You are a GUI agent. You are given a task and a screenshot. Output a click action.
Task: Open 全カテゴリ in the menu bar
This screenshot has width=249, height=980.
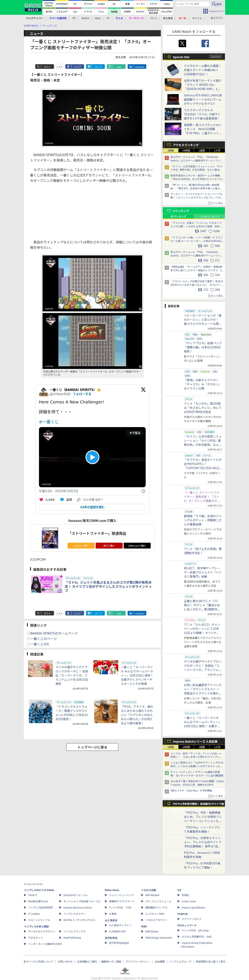[x=217, y=18]
